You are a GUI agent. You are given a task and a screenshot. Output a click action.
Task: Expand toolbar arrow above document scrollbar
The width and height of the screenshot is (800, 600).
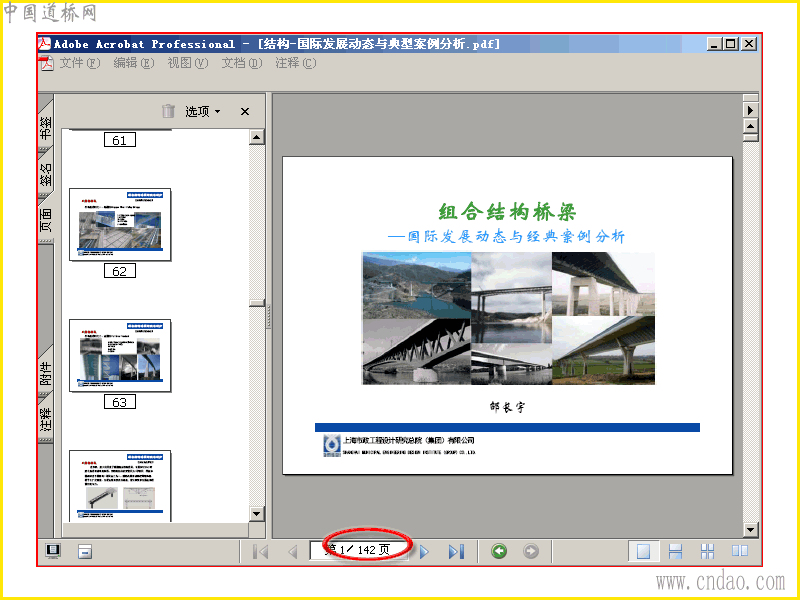[x=750, y=110]
